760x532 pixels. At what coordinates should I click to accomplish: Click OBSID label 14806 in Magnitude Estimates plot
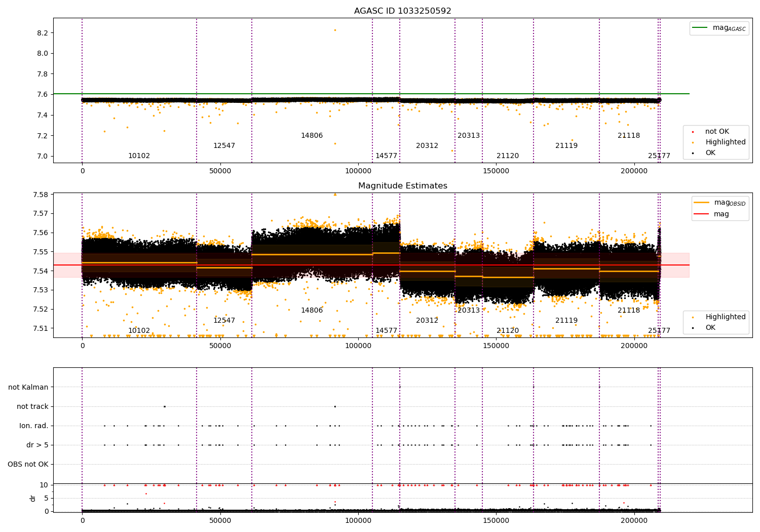click(312, 311)
